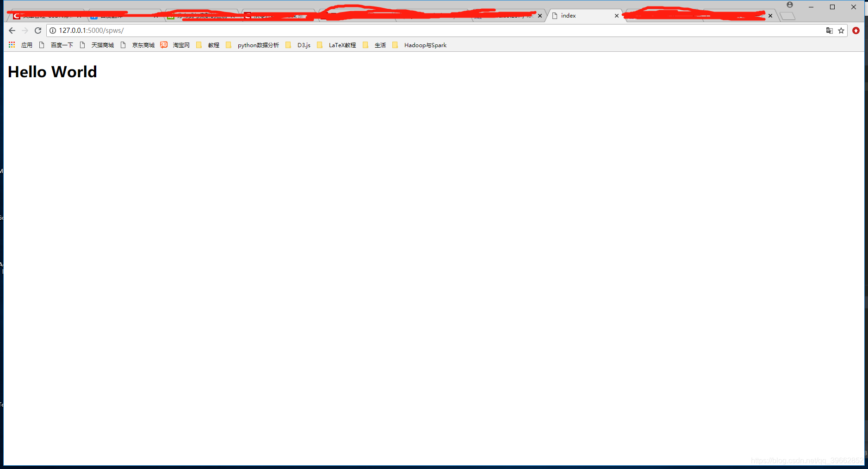
Task: Open the red extension icon
Action: (x=856, y=31)
